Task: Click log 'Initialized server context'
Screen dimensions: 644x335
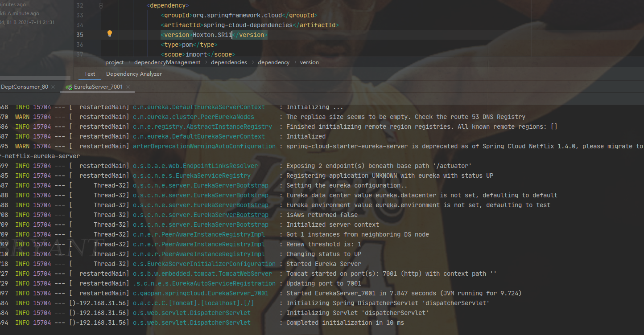Action: click(x=333, y=225)
